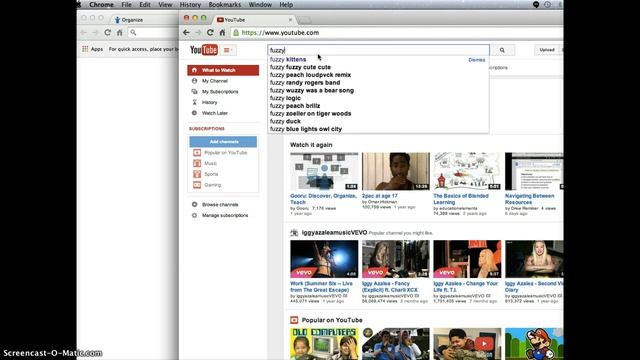
Task: Open the Chrome History menu
Action: coord(190,5)
